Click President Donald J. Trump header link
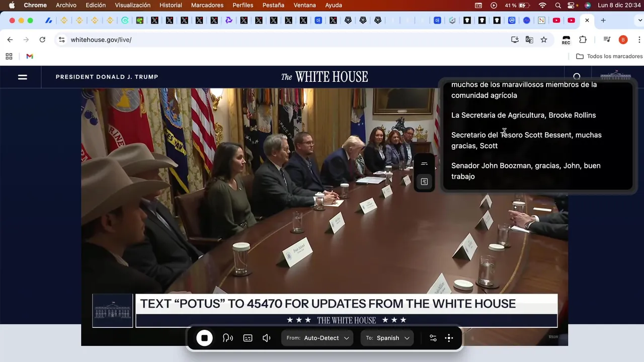 point(107,77)
